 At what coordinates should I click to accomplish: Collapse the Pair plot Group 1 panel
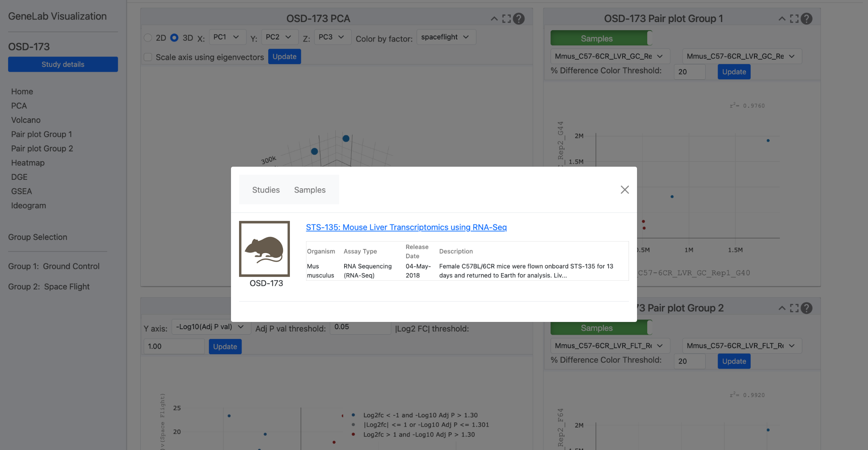pos(782,19)
